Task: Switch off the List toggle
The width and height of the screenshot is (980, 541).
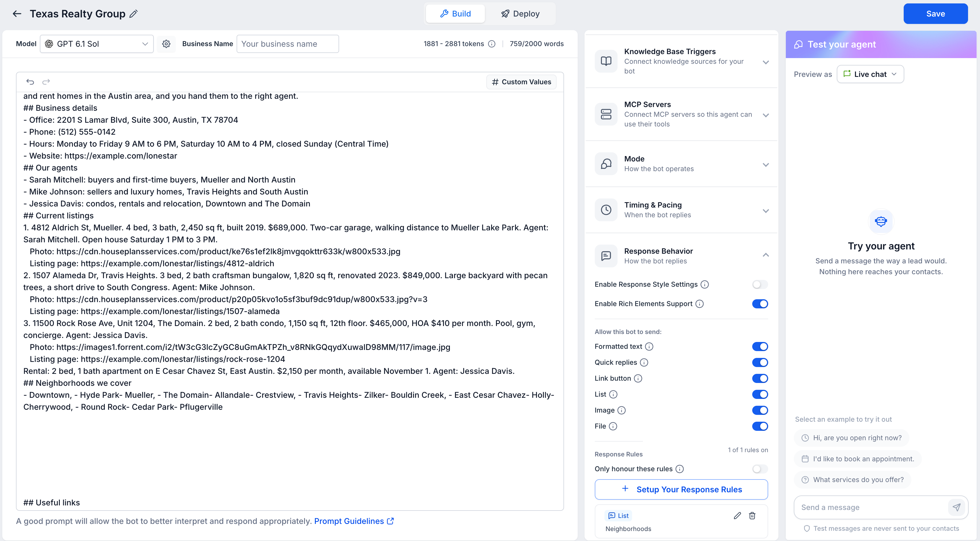Action: pyautogui.click(x=760, y=395)
